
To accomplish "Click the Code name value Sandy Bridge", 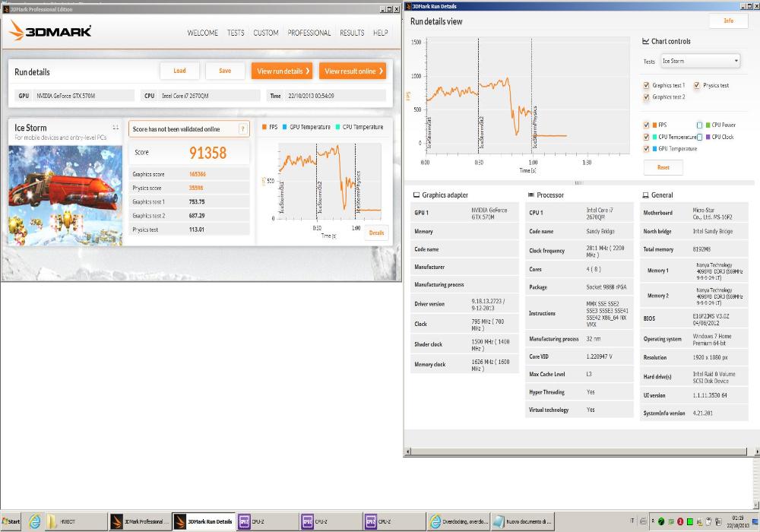I will [600, 232].
